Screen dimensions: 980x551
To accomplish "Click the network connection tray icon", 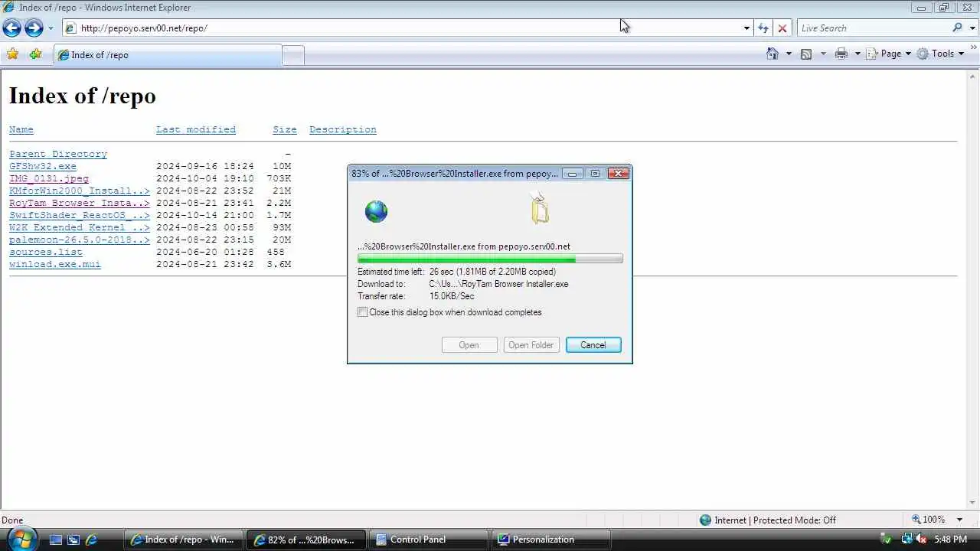I will click(906, 540).
